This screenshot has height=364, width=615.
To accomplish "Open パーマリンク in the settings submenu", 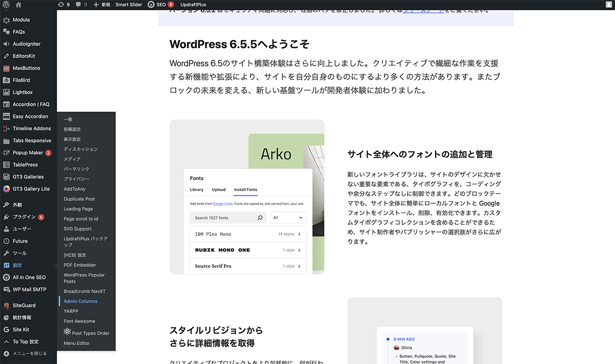I will pos(76,169).
